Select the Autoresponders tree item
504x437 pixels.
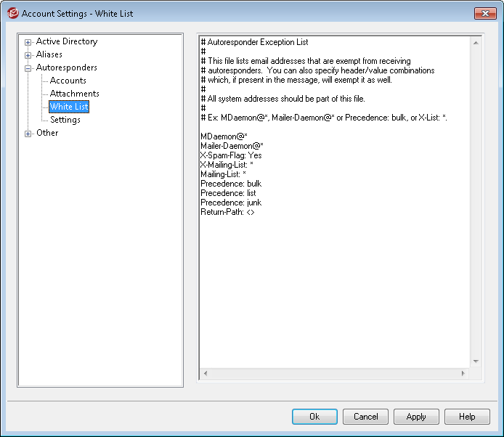coord(66,68)
